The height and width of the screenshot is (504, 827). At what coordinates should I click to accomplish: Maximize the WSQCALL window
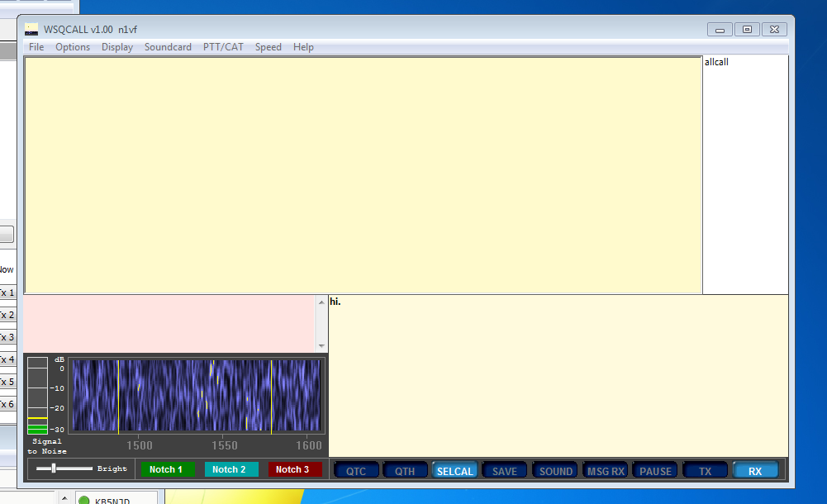click(x=748, y=30)
